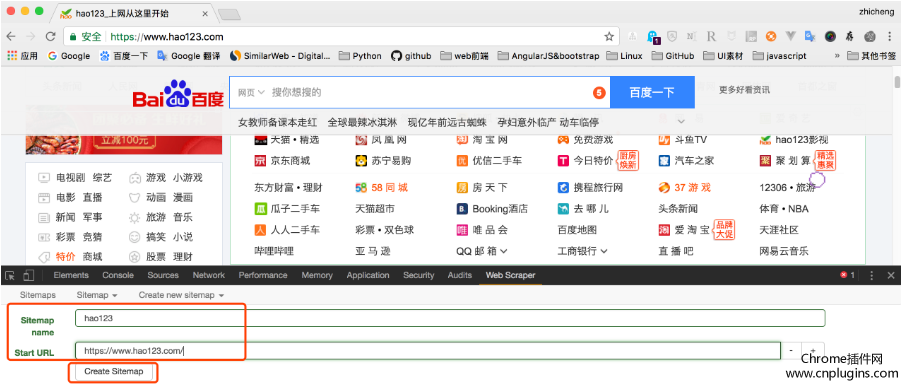The width and height of the screenshot is (903, 386).
Task: Open the Python bookmarks folder
Action: 360,56
